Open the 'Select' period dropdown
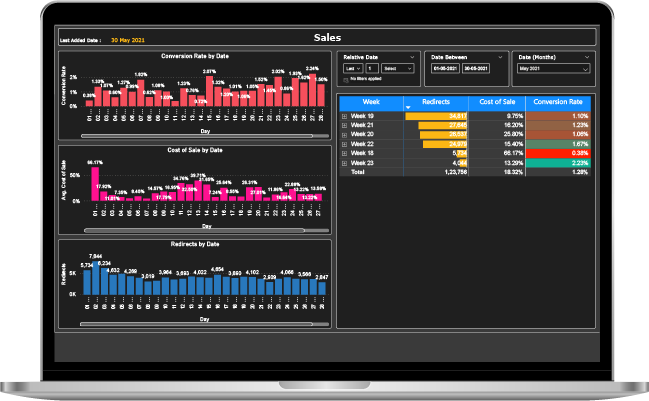 [x=397, y=69]
